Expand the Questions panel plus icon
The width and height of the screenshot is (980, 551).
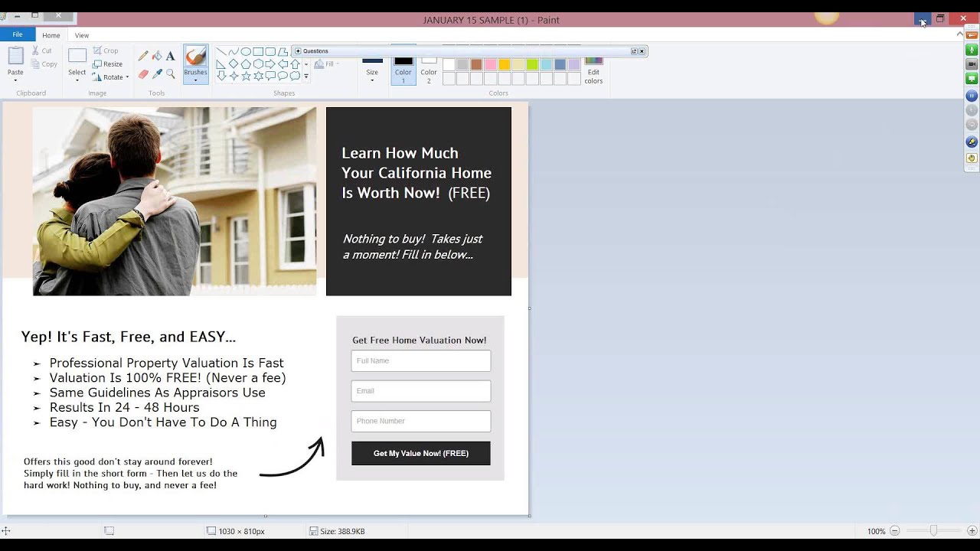click(298, 51)
